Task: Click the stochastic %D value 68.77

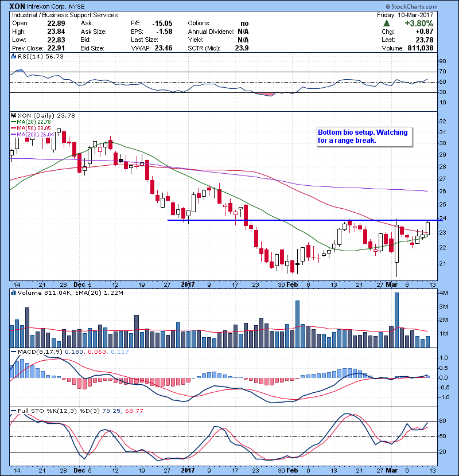Action: [134, 411]
